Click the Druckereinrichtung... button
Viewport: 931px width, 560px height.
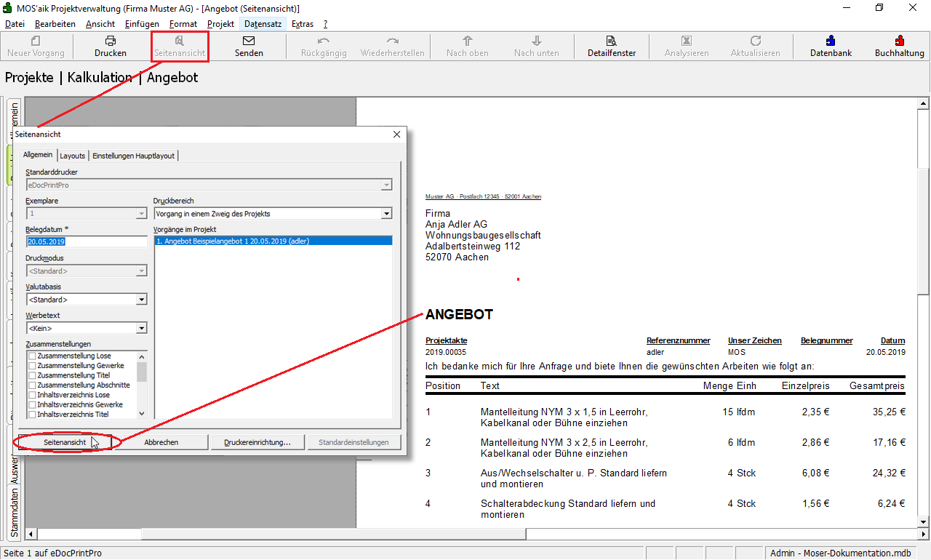pos(257,442)
